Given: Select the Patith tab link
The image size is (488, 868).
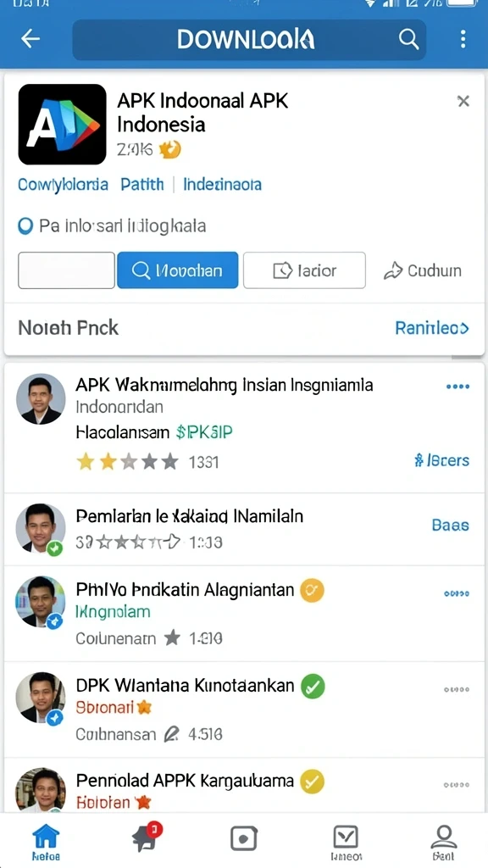Looking at the screenshot, I should (142, 184).
